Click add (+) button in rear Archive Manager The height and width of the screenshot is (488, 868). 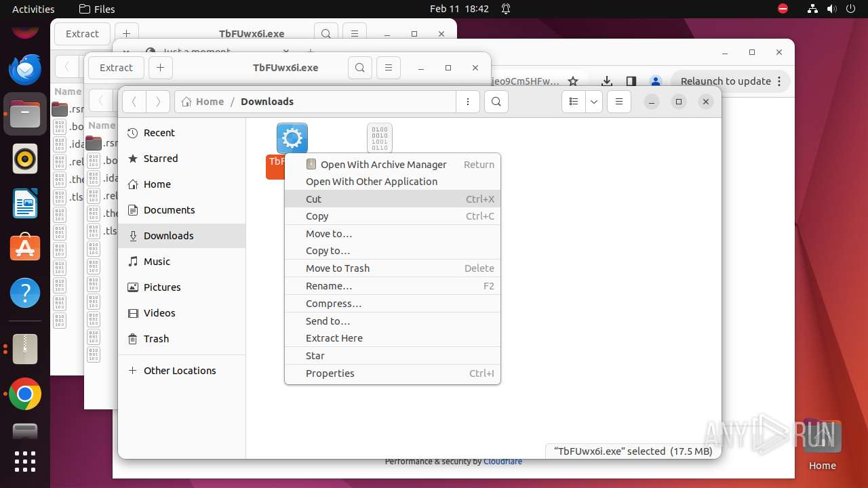(x=126, y=34)
